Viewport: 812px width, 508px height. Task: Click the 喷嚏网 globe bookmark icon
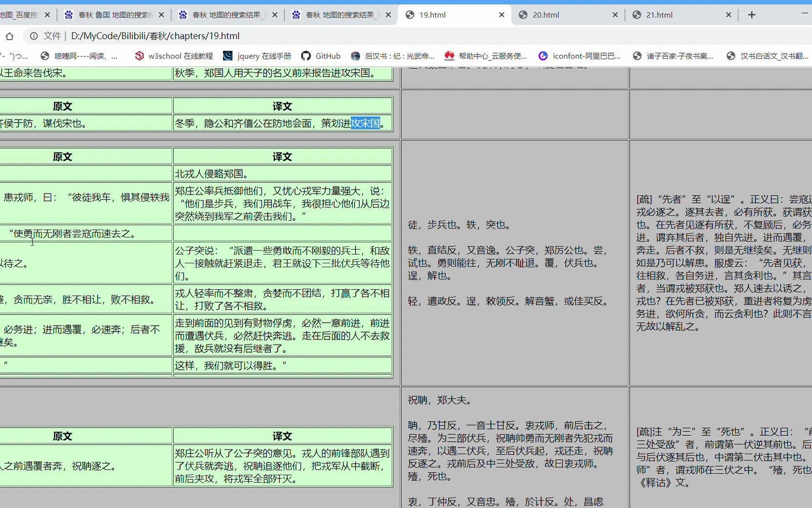[45, 56]
